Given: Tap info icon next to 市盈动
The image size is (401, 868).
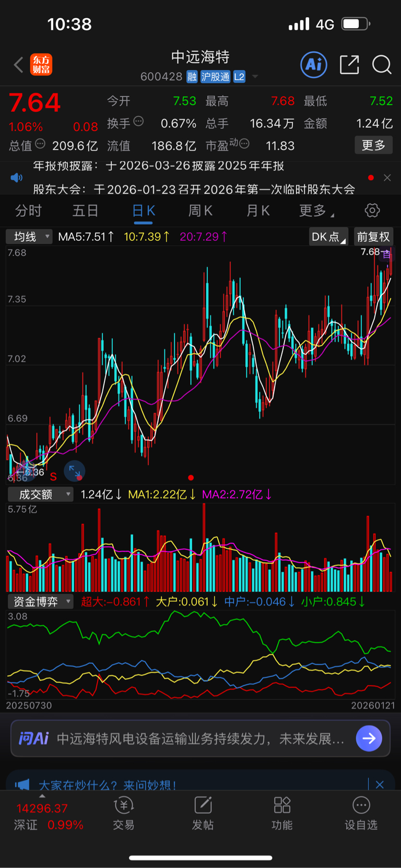Looking at the screenshot, I should [244, 144].
